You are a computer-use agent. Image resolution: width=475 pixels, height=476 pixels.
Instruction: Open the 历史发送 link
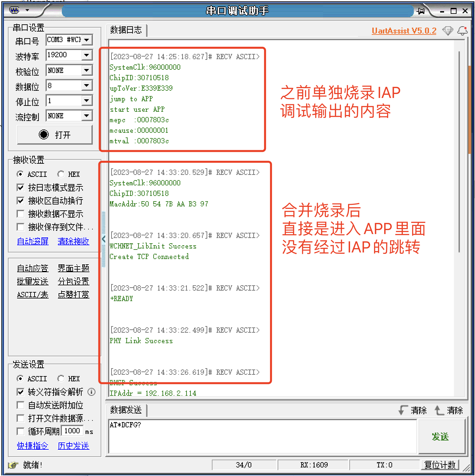(x=73, y=446)
